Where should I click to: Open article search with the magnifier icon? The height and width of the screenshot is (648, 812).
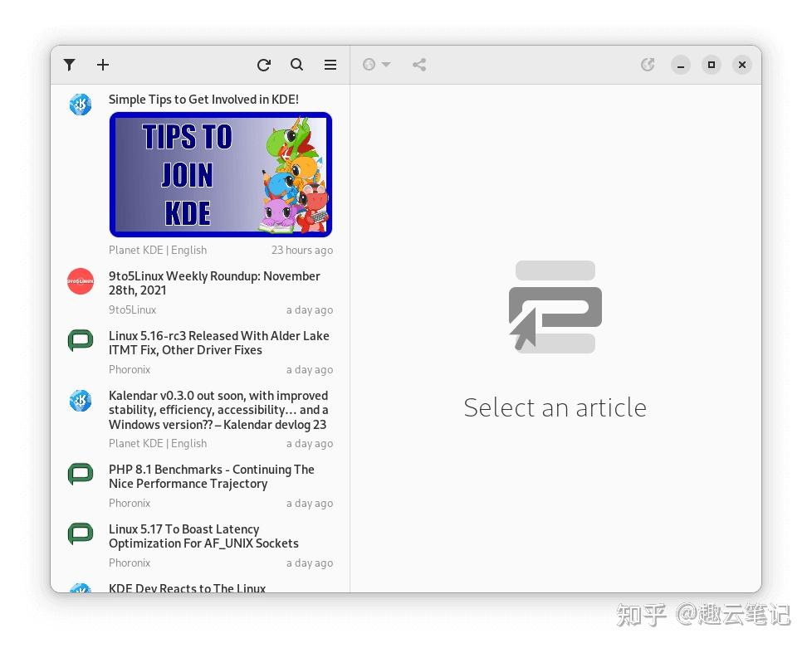tap(296, 65)
